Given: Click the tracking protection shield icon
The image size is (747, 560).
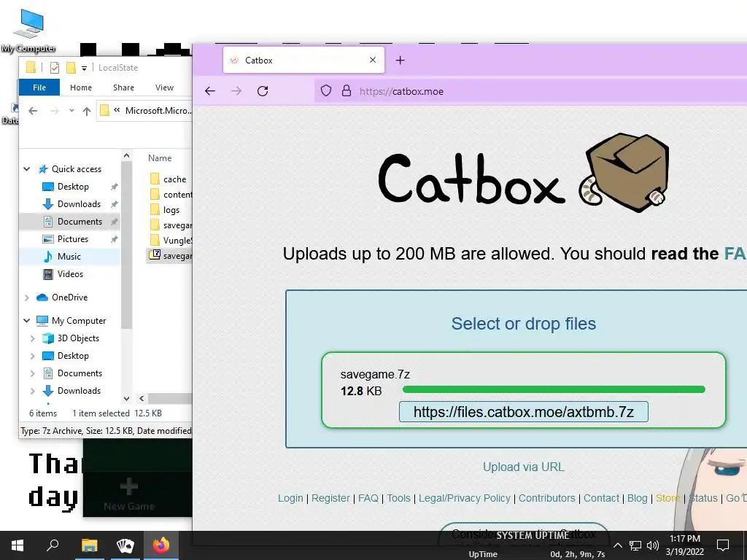Looking at the screenshot, I should point(326,91).
